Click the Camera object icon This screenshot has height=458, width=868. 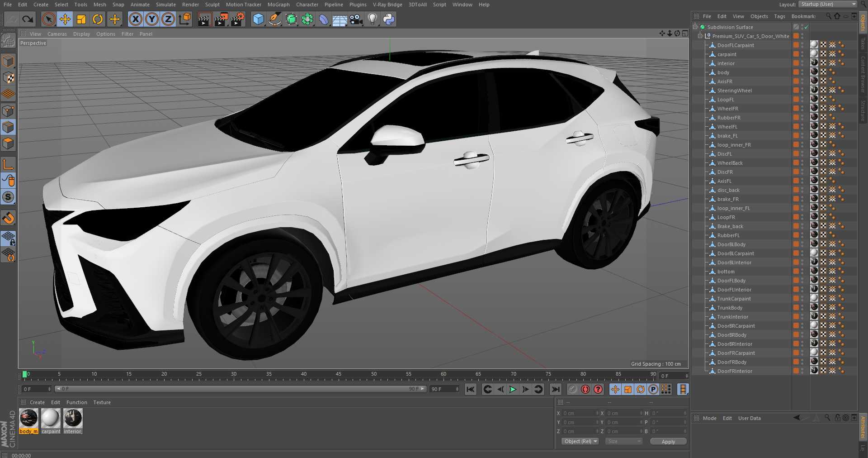(x=356, y=19)
